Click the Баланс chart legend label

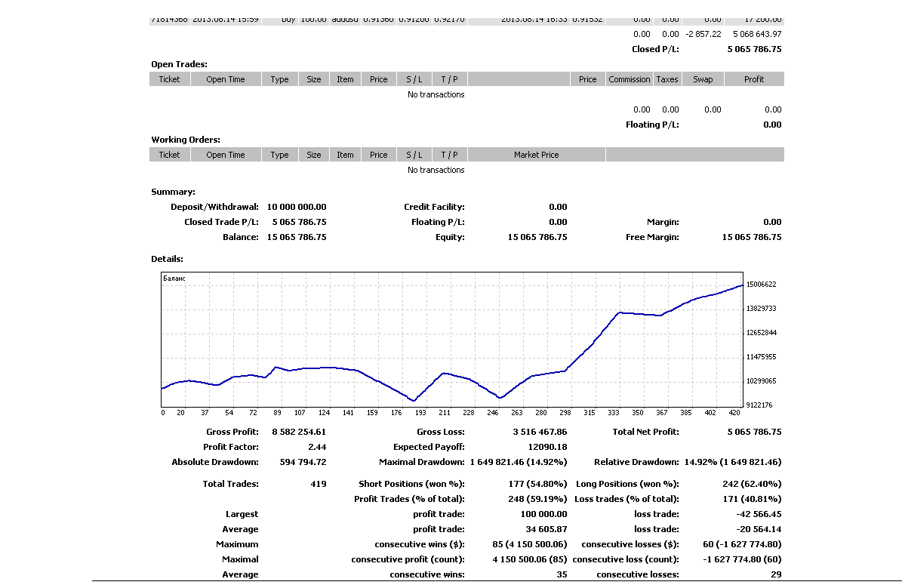pyautogui.click(x=174, y=279)
